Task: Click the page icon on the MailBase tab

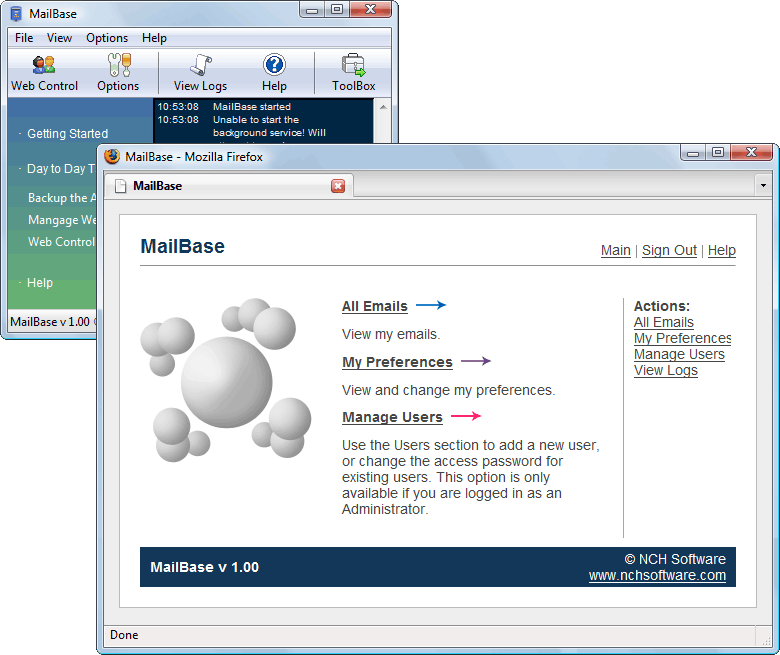Action: click(x=120, y=186)
